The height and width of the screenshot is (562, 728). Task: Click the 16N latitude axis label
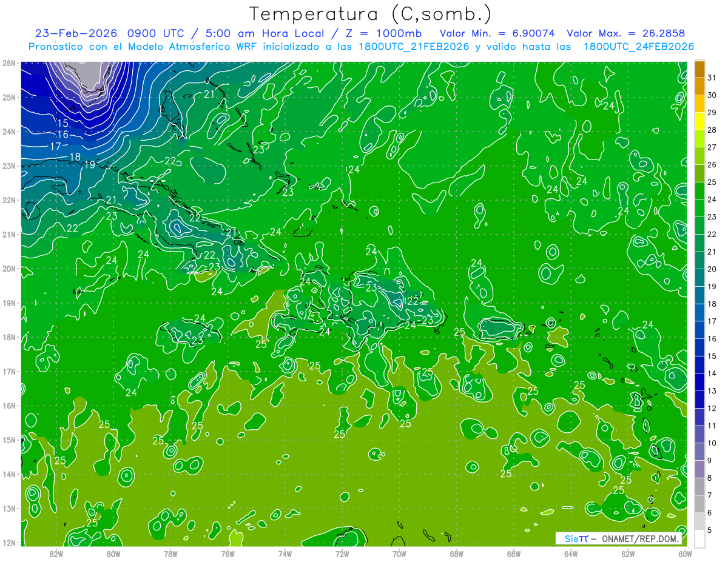click(8, 406)
